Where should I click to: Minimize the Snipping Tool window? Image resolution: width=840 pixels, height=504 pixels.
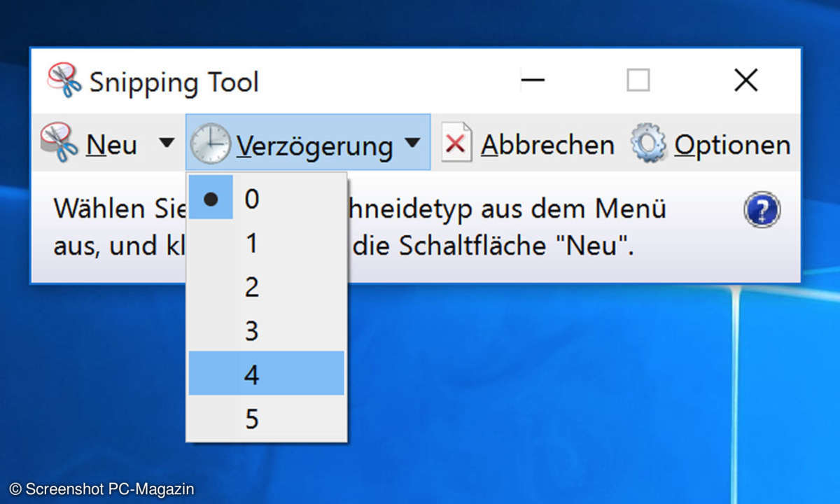pyautogui.click(x=533, y=80)
